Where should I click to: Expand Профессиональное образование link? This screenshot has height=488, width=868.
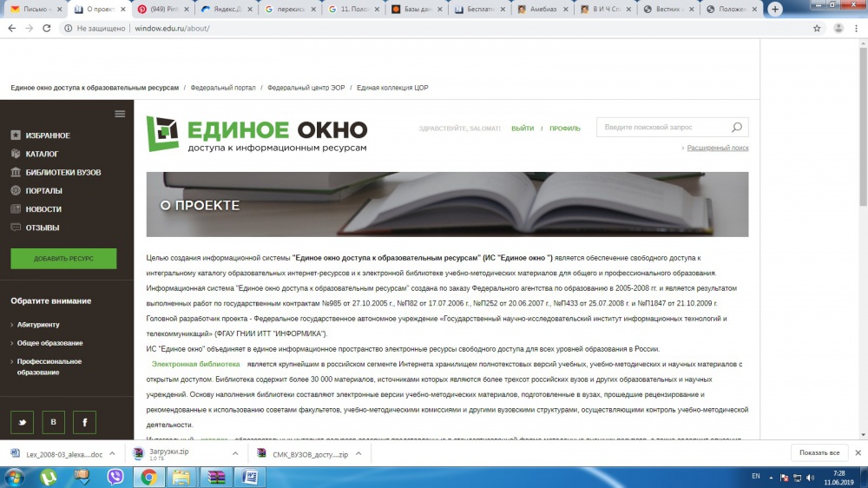point(49,366)
